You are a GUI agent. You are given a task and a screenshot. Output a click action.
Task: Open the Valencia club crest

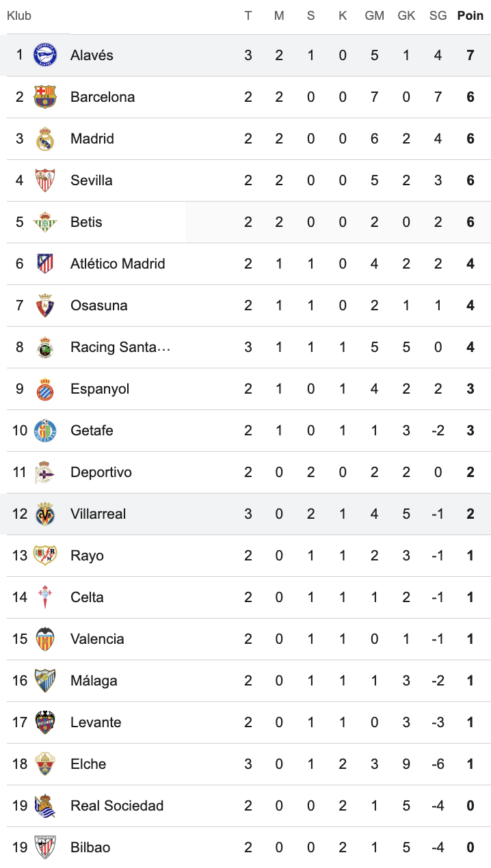coord(45,639)
